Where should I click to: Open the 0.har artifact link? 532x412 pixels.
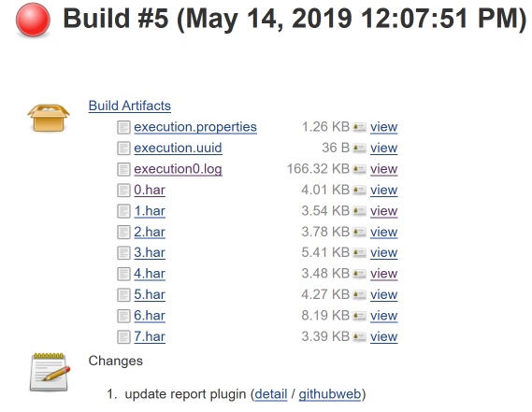(150, 190)
